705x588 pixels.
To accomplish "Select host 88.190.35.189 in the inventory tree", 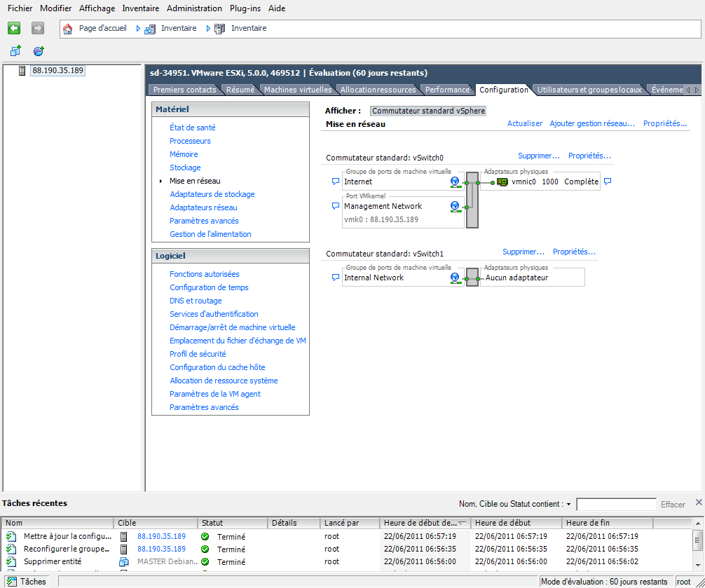I will (57, 71).
